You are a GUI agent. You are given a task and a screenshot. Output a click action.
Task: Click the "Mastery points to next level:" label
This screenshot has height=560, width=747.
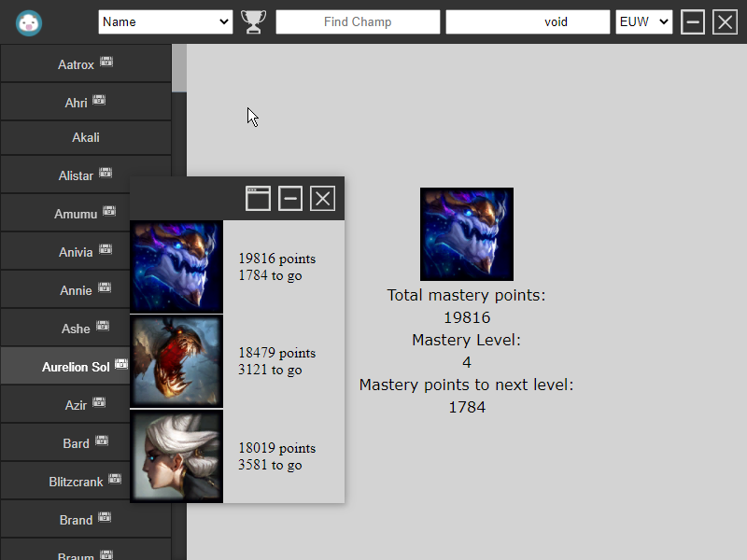pyautogui.click(x=466, y=385)
